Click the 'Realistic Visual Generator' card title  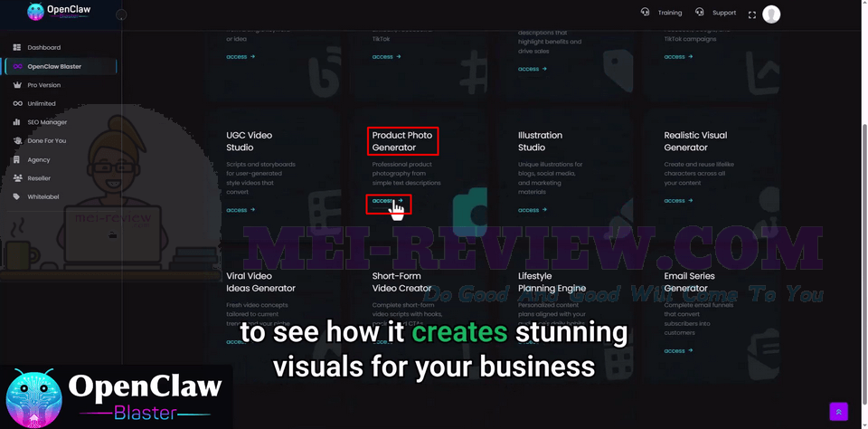click(x=696, y=141)
